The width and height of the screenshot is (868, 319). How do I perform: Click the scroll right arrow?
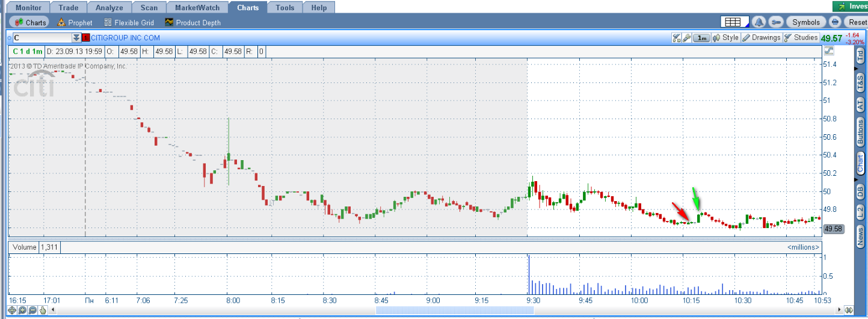[839, 310]
